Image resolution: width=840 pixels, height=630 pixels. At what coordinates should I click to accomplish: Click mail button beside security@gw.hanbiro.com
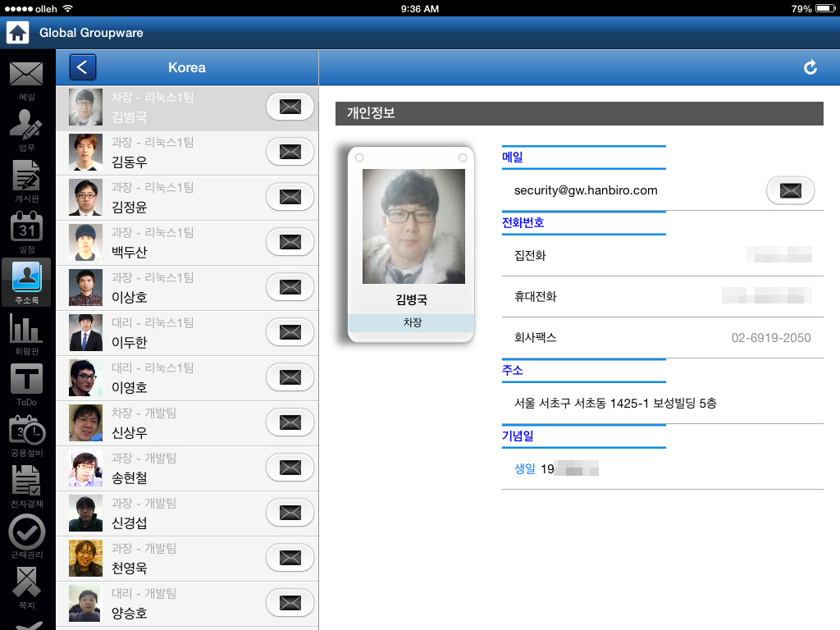point(790,190)
